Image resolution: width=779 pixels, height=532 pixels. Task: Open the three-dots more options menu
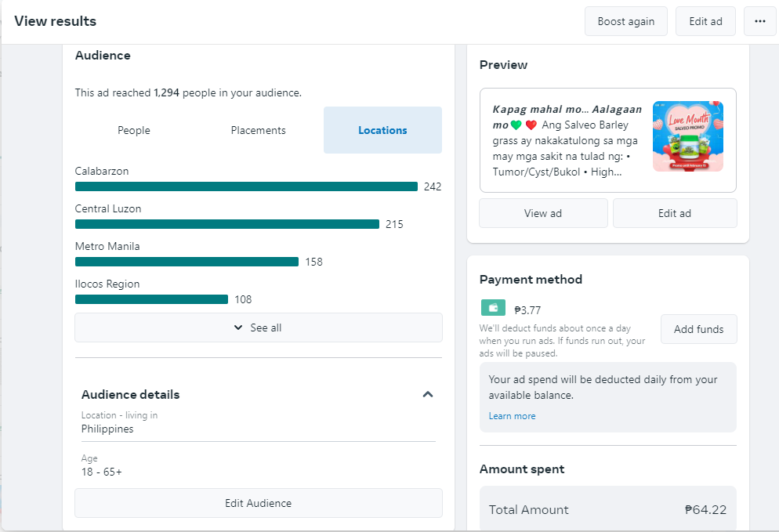759,21
